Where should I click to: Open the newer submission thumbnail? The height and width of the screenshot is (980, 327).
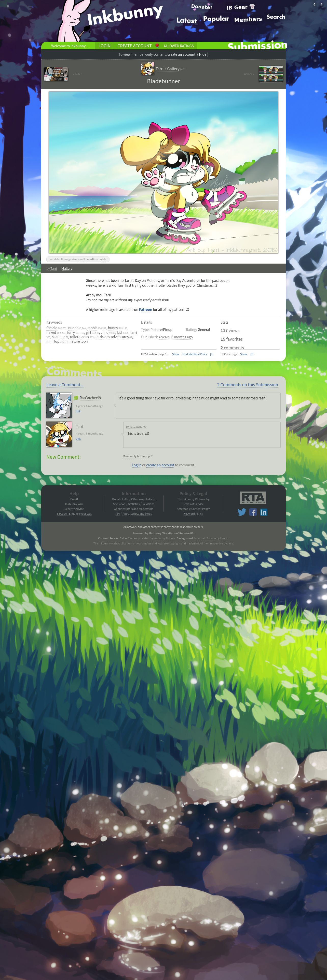(x=271, y=74)
